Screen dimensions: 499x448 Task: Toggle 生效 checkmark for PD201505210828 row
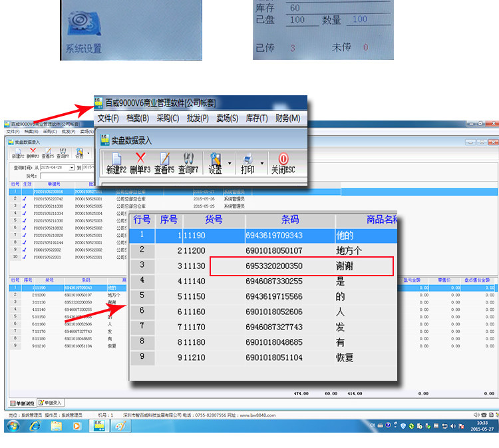[x=25, y=235]
